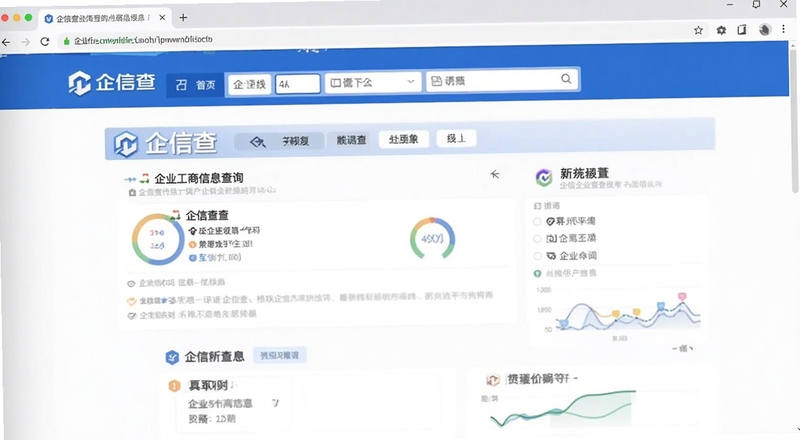The width and height of the screenshot is (800, 440).
Task: Click the orange exclamation alert icon
Action: [174, 386]
